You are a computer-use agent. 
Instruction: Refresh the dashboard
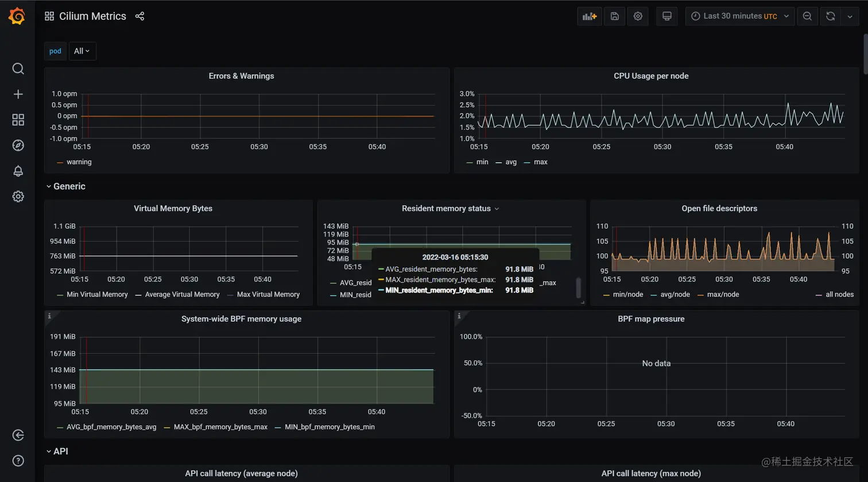[x=830, y=16]
